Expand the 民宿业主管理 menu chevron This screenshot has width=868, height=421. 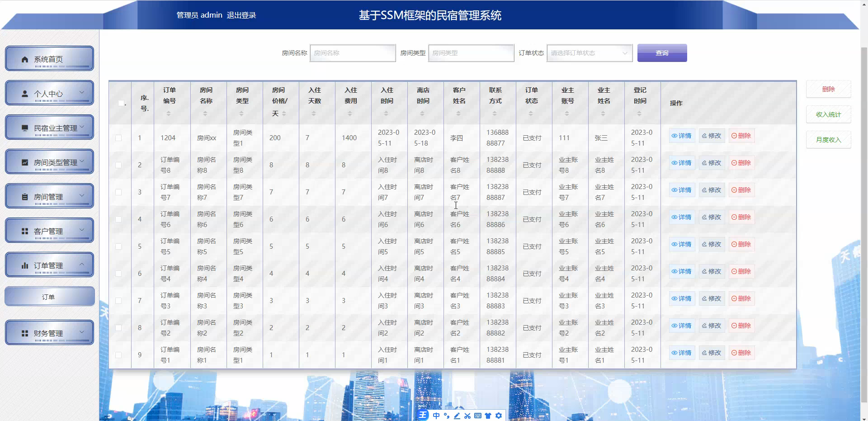pyautogui.click(x=82, y=127)
